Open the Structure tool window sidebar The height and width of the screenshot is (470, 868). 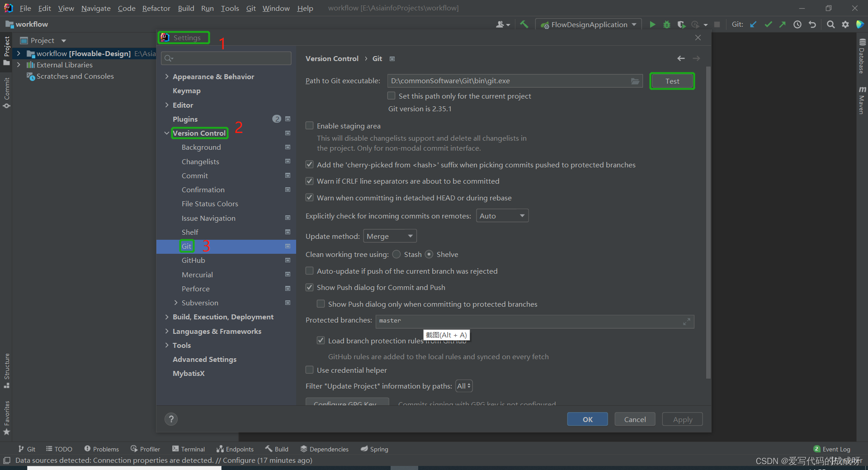tap(7, 370)
